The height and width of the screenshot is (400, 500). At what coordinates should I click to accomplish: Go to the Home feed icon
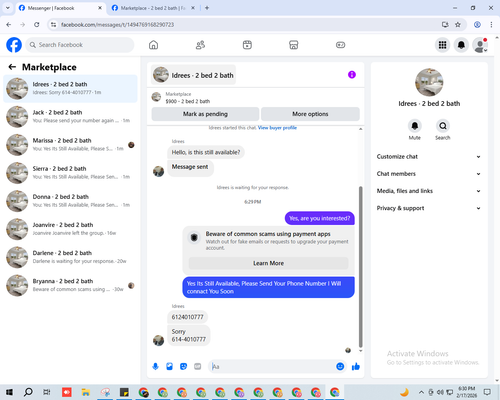click(153, 45)
